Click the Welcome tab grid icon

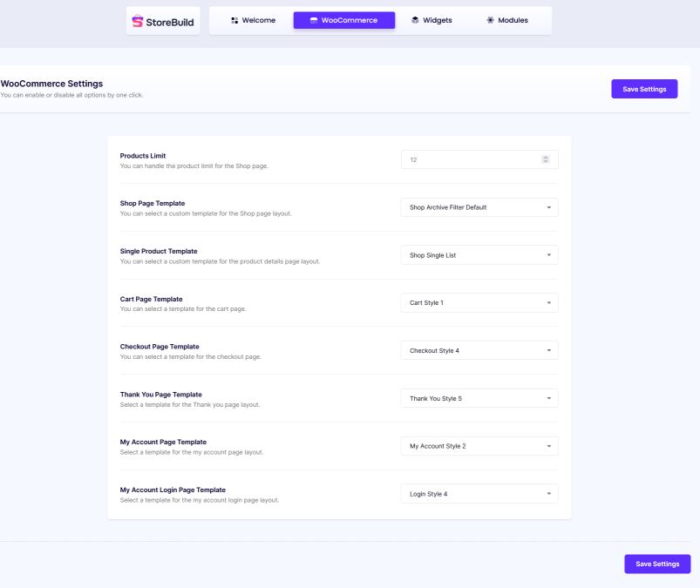point(234,20)
